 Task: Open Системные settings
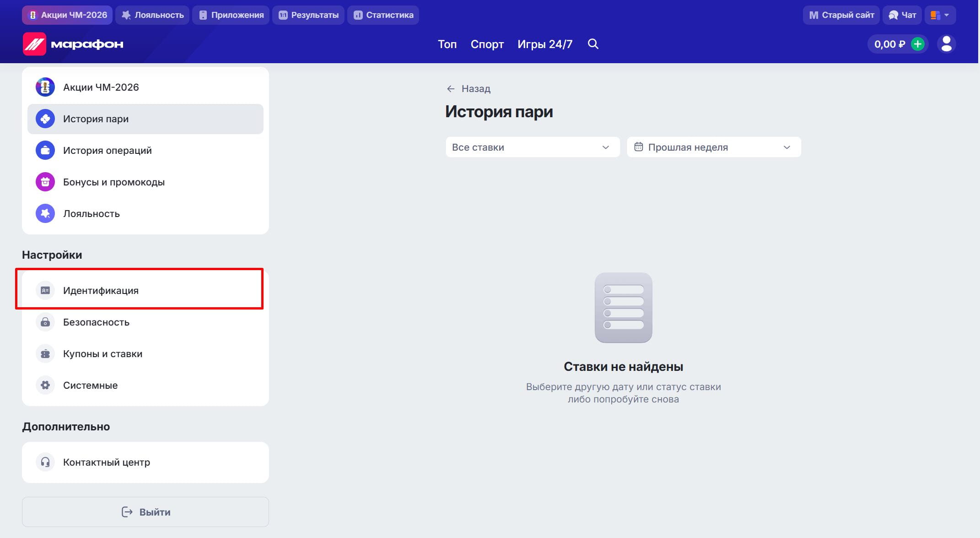click(x=145, y=385)
